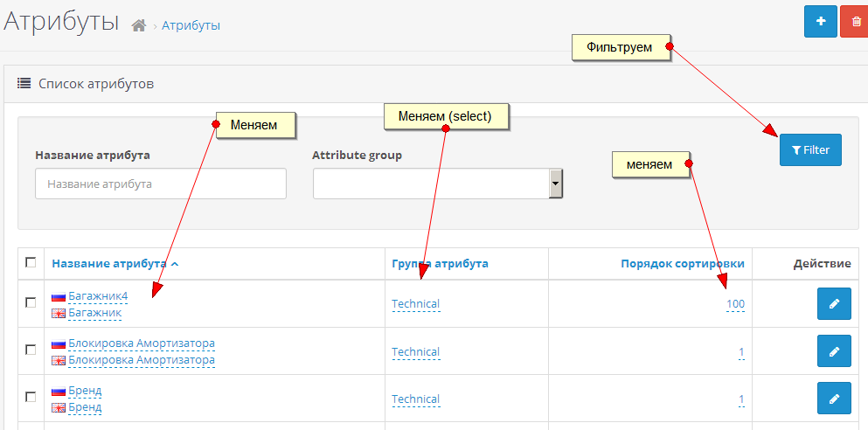The image size is (868, 430).
Task: Click the Багажник English attribute name
Action: [x=94, y=313]
